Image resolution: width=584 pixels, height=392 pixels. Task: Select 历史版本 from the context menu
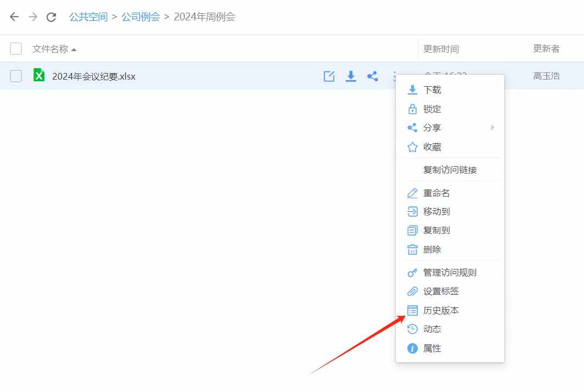pyautogui.click(x=441, y=310)
